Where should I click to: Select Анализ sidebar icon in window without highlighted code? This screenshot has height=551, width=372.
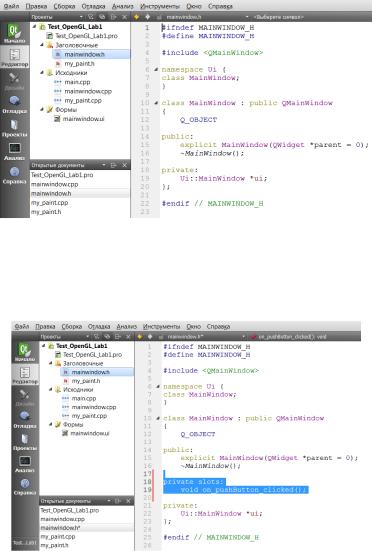(x=14, y=151)
